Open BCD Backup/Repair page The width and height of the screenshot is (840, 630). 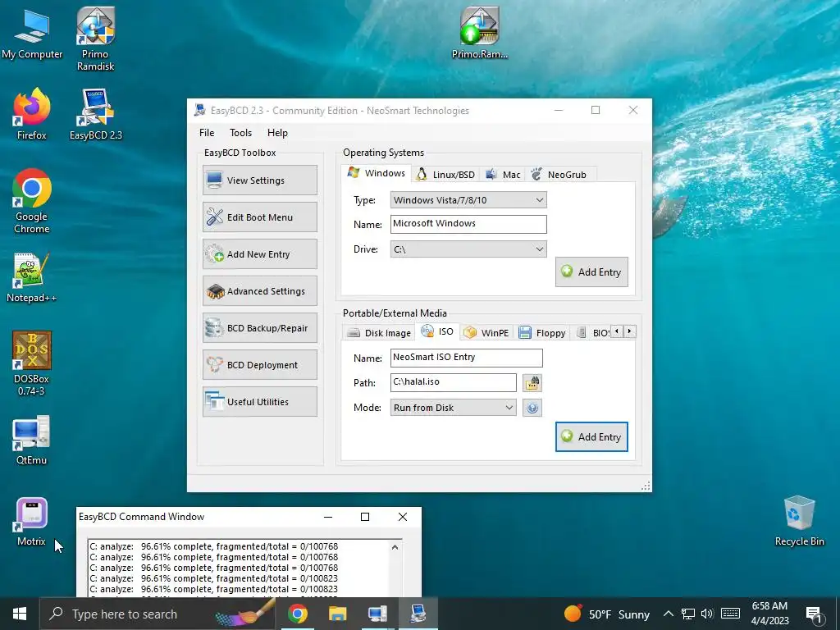(260, 328)
